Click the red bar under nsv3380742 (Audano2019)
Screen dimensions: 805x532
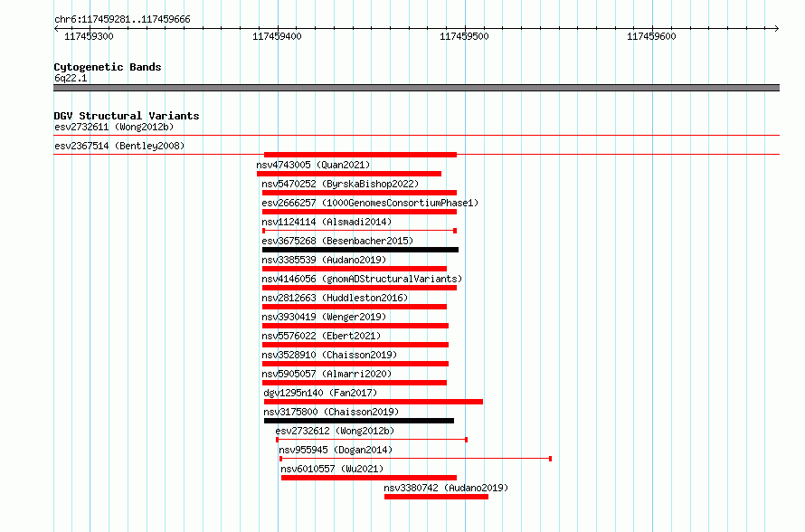point(436,497)
